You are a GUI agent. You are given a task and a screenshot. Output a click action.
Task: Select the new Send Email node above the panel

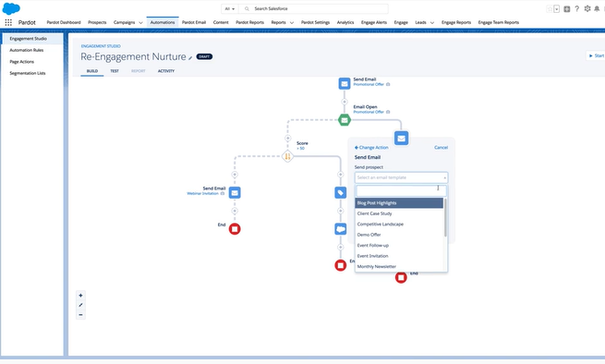point(401,139)
